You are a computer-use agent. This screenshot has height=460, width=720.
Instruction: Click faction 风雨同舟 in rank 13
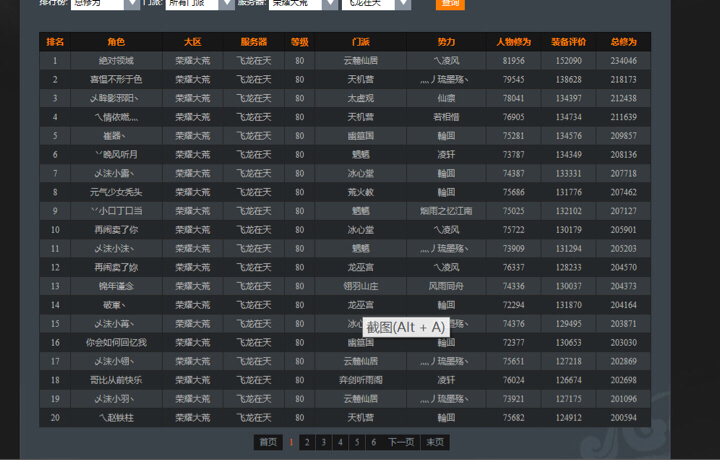pyautogui.click(x=446, y=286)
